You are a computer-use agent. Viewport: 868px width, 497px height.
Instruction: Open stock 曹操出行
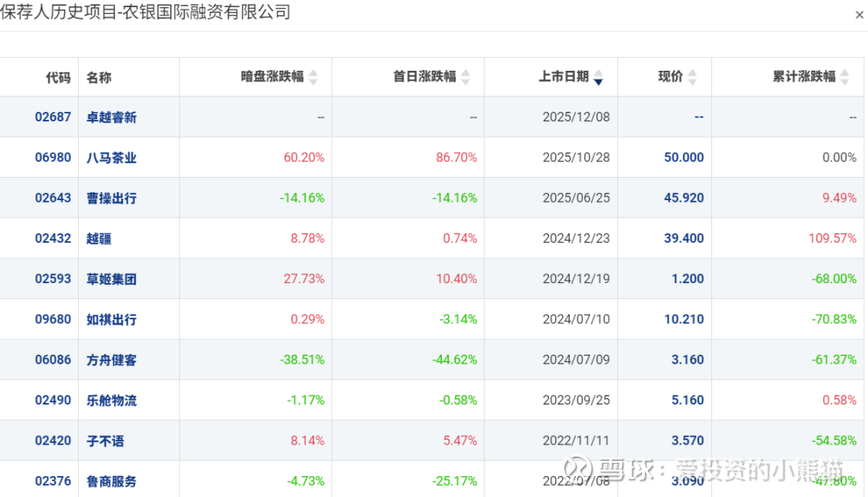coord(111,199)
